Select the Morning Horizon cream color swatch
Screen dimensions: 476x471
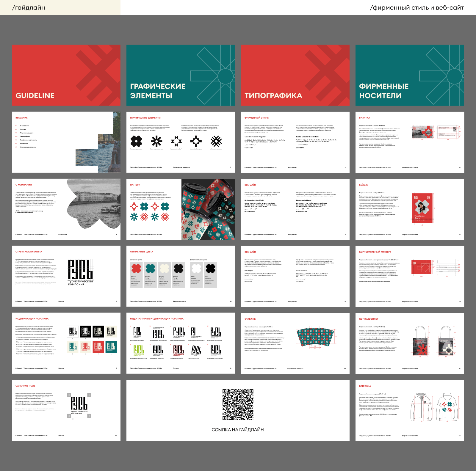165,269
